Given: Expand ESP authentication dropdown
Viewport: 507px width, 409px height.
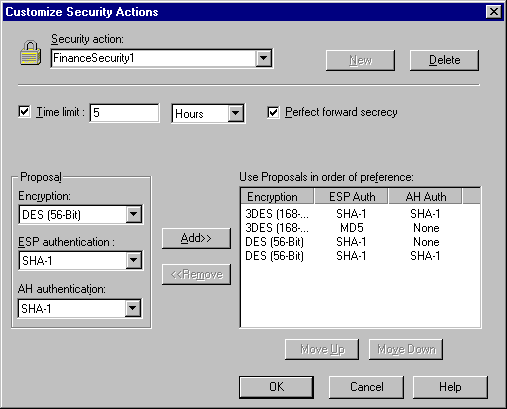Looking at the screenshot, I should [134, 260].
